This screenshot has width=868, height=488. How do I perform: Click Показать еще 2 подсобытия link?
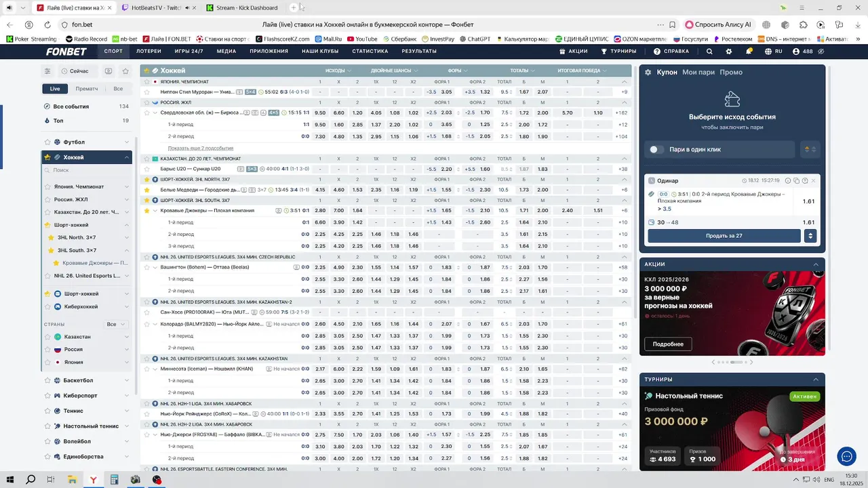[x=201, y=148]
